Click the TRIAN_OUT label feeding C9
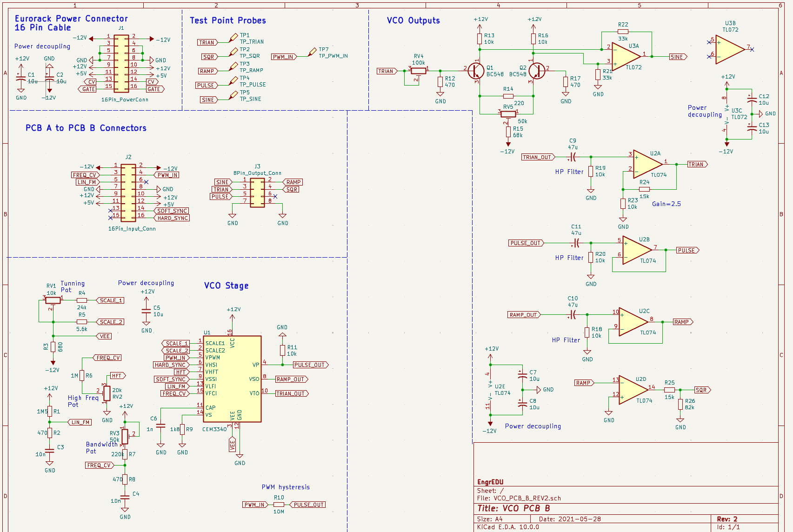 point(538,157)
